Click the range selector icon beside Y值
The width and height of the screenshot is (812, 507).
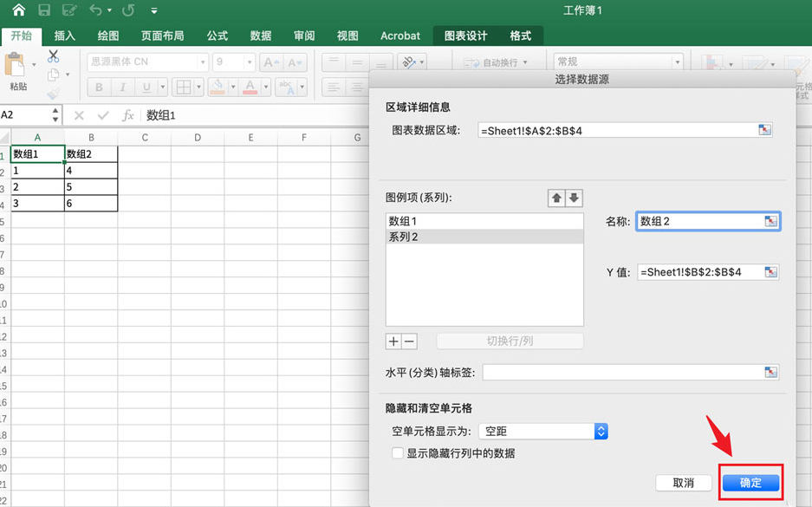[770, 271]
